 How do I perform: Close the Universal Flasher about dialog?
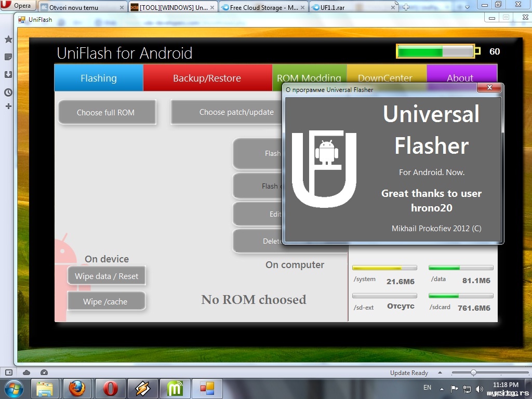(490, 89)
